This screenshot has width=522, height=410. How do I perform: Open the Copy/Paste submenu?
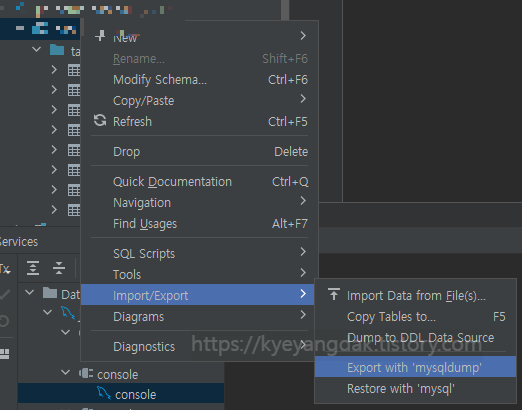(x=199, y=100)
